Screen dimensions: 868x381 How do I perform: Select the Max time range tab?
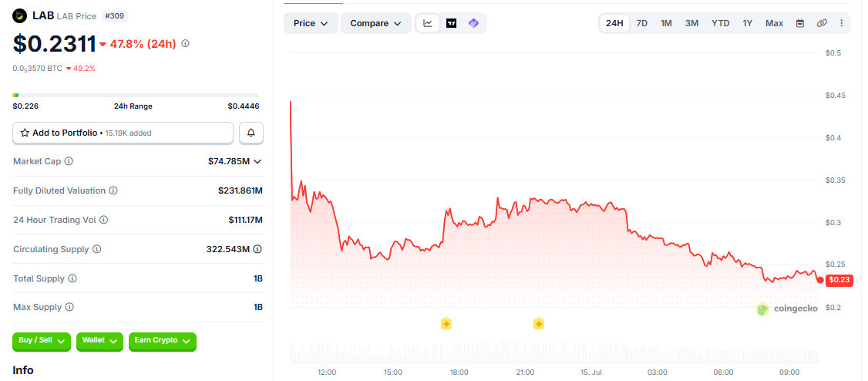(775, 23)
